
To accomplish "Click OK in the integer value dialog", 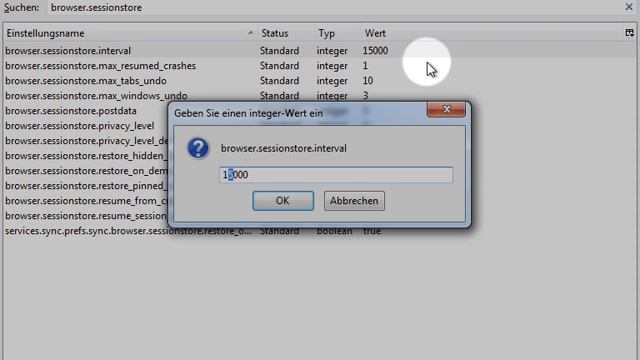I will [x=283, y=200].
